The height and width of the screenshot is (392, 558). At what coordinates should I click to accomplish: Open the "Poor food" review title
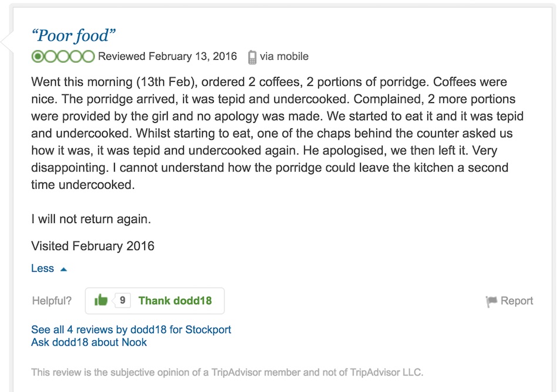[x=73, y=36]
